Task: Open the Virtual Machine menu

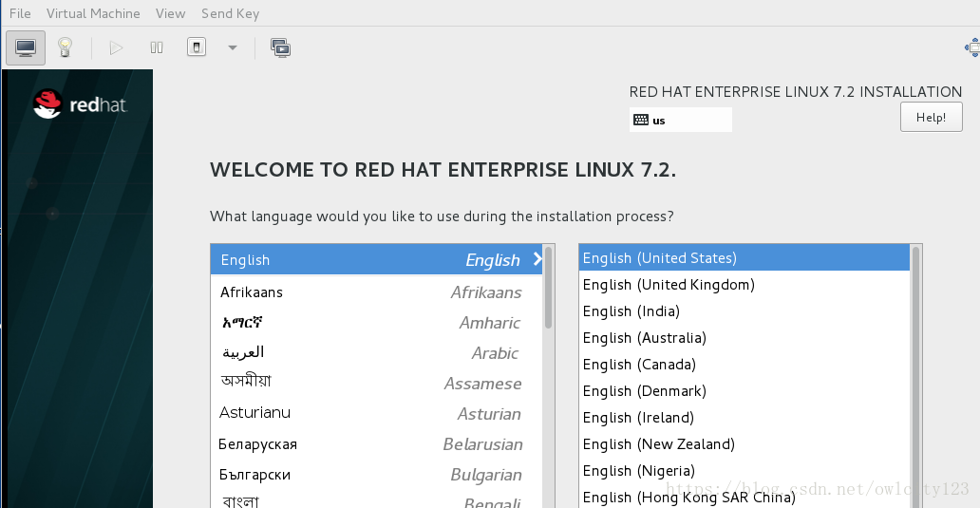Action: click(x=93, y=13)
